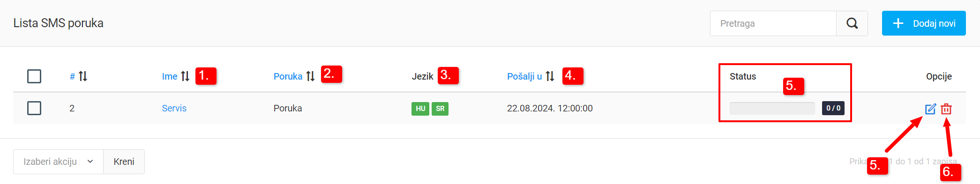This screenshot has width=980, height=184.
Task: Click the edit pencil icon for Servis row
Action: coord(930,109)
